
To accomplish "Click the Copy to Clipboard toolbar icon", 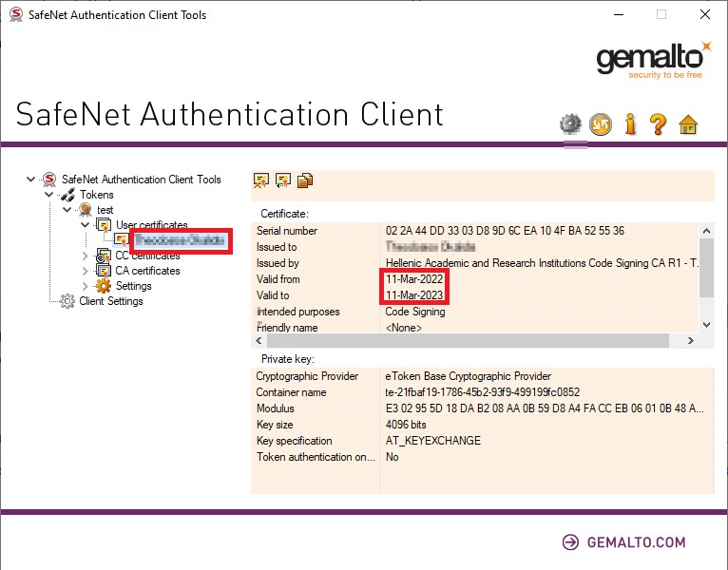I will [x=305, y=180].
